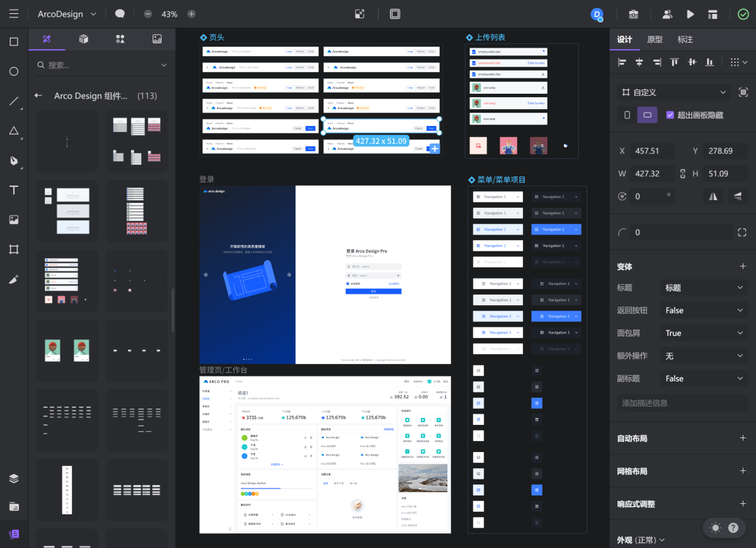
Task: Add 响应式调整 settings
Action: tap(743, 503)
